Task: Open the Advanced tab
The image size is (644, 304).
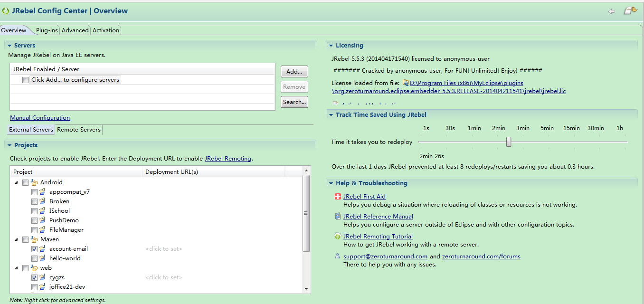Action: (x=75, y=30)
